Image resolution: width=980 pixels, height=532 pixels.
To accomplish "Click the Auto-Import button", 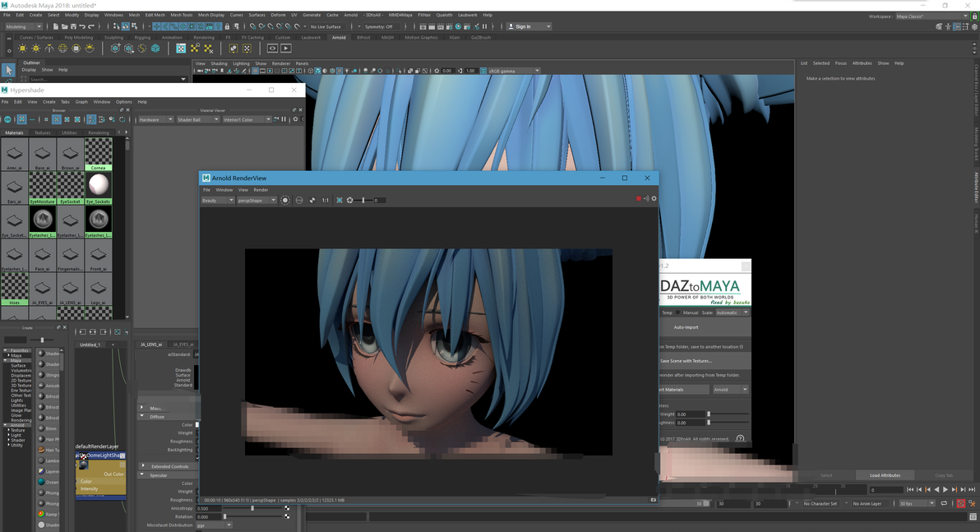I will pos(686,327).
